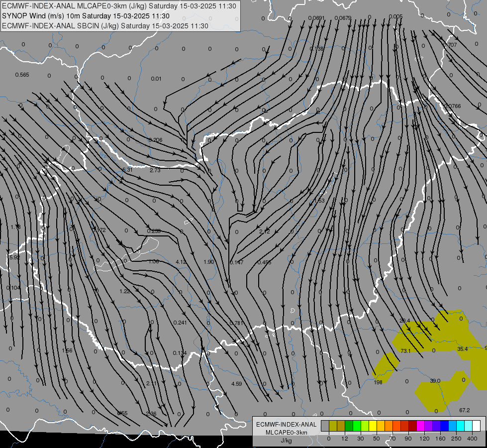487x448 pixels.
Task: Click the map value 39.0
Action: 435,380
